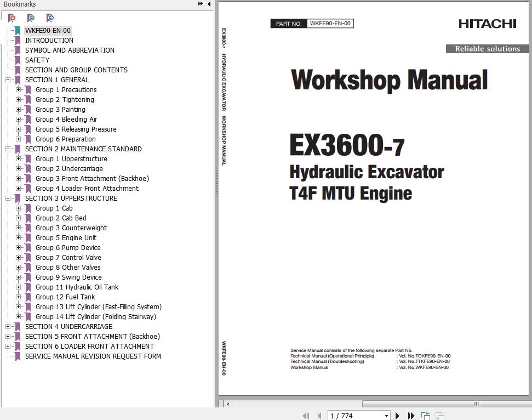
Task: Click the teal bookmark icon beside WKFE90-EN-00
Action: click(18, 31)
